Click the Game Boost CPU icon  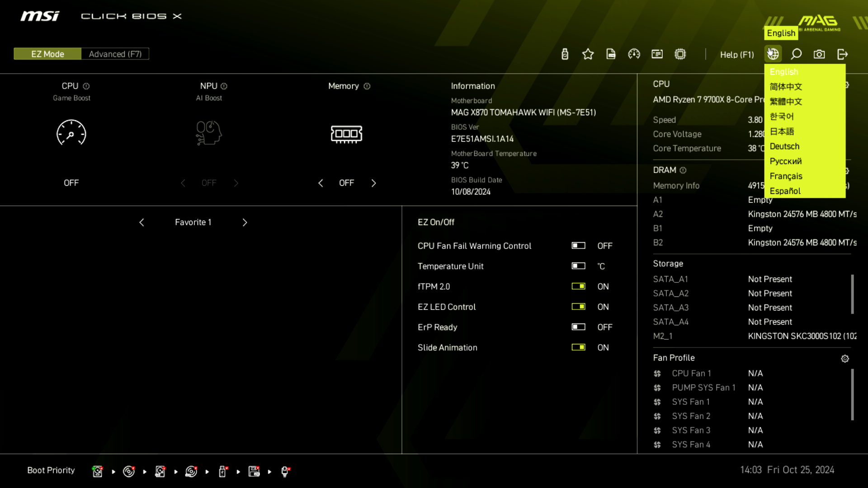[x=71, y=133]
